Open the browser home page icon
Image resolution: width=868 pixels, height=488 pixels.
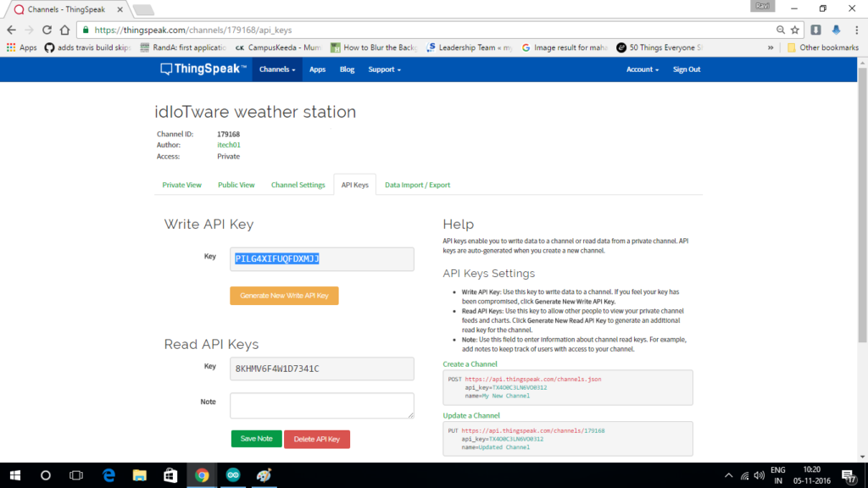(64, 30)
